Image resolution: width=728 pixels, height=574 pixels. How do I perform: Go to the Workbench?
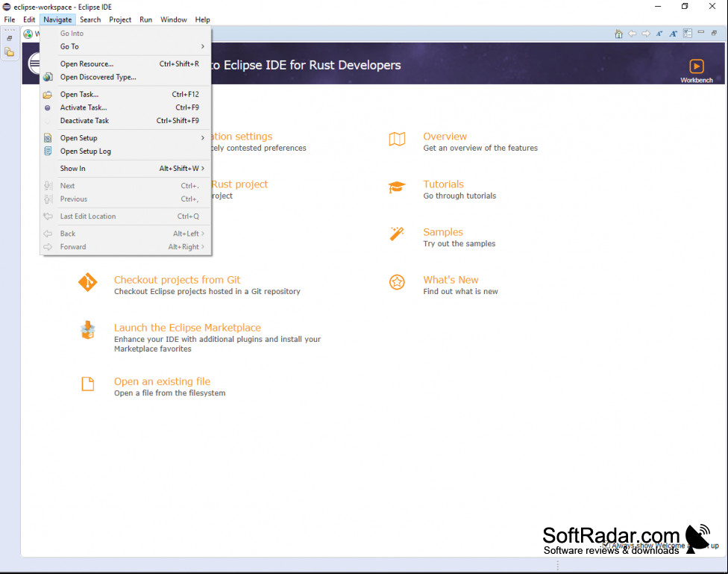(697, 71)
